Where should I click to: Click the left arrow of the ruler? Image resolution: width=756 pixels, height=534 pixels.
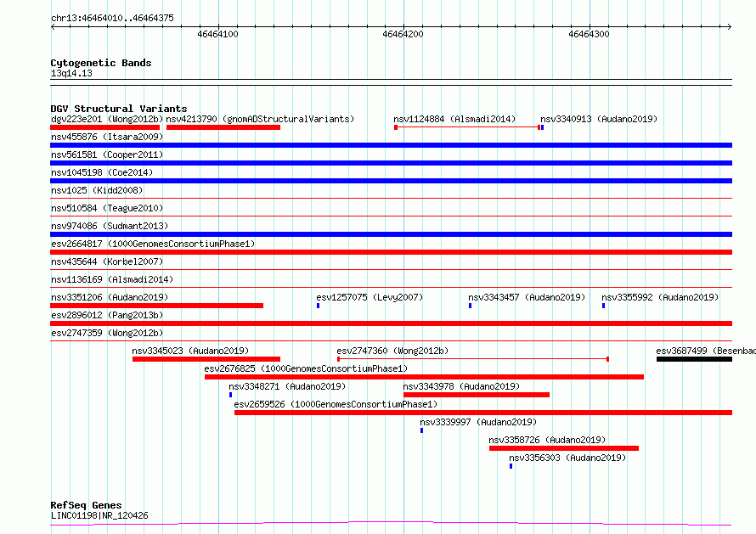click(53, 26)
